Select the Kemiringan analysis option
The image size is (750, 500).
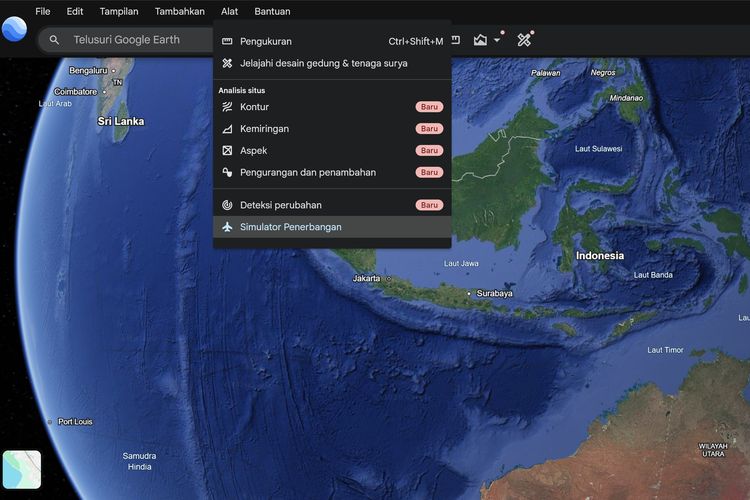[332, 129]
